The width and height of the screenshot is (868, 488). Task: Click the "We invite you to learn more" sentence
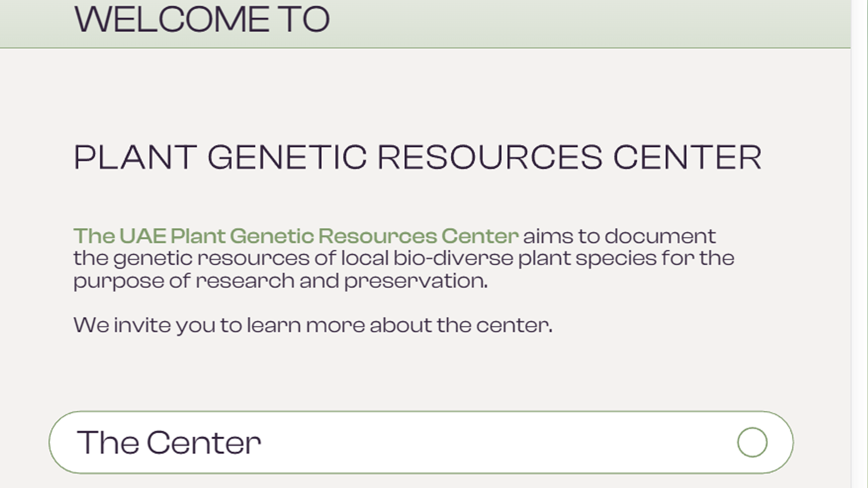coord(312,325)
